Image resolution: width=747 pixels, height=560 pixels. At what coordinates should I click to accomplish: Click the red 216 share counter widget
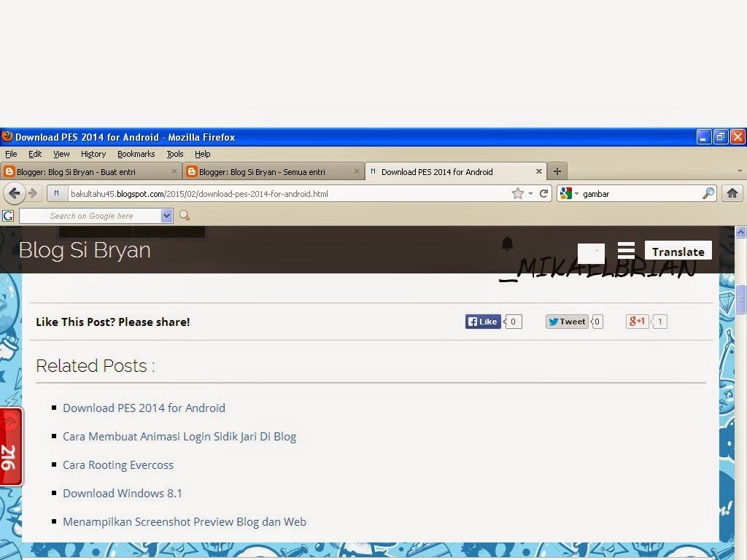pyautogui.click(x=11, y=447)
